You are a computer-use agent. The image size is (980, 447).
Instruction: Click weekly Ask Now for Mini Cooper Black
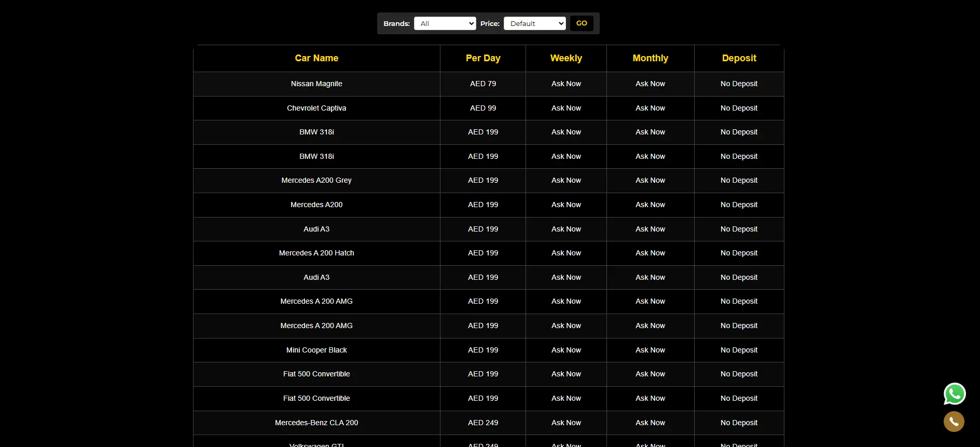pyautogui.click(x=566, y=350)
